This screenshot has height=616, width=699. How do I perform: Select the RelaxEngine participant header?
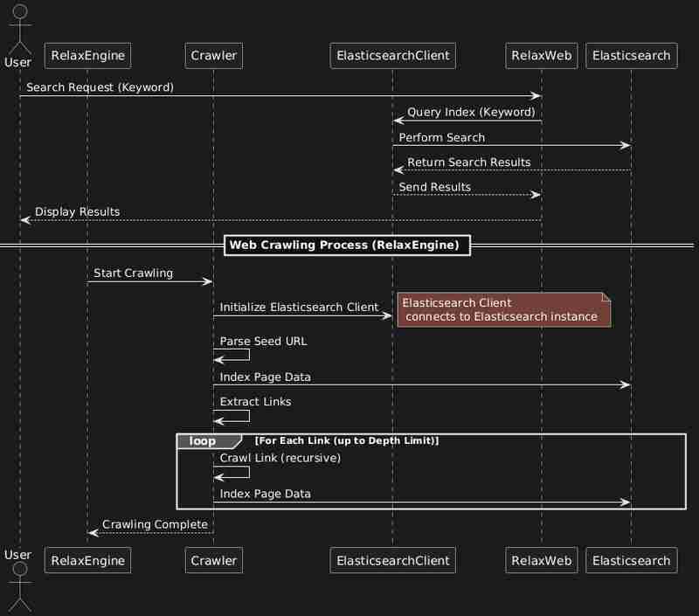click(x=87, y=55)
